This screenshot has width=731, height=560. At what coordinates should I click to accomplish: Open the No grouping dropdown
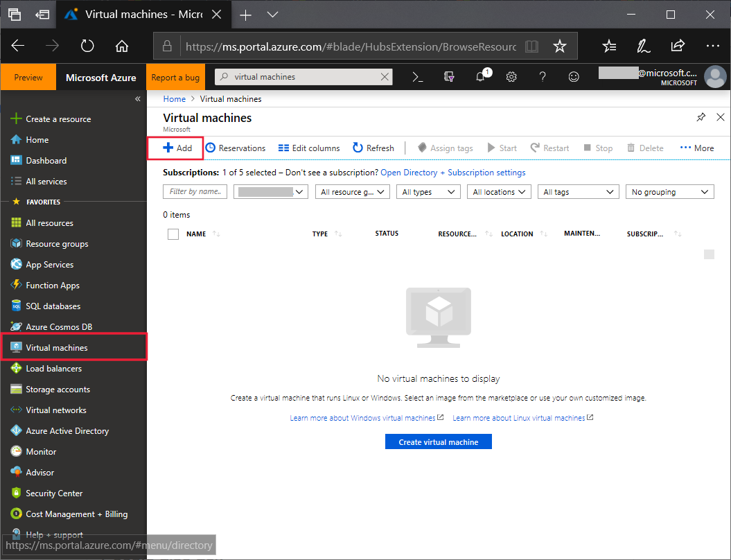point(669,191)
